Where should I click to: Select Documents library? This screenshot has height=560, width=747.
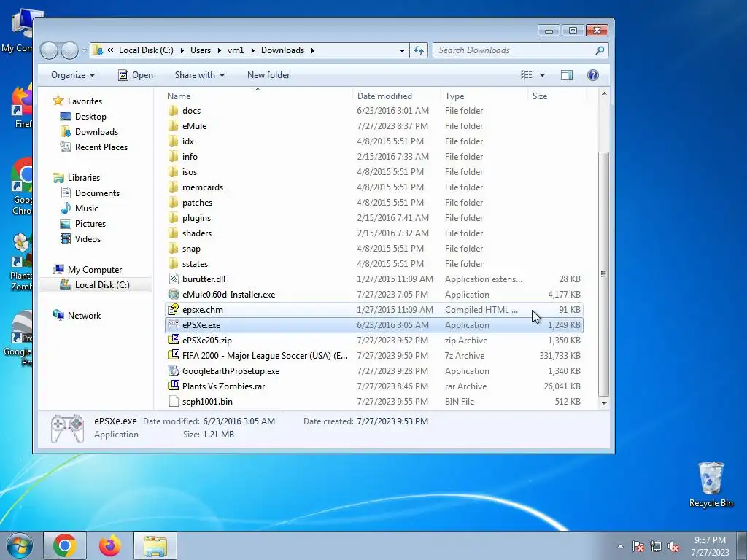[97, 193]
